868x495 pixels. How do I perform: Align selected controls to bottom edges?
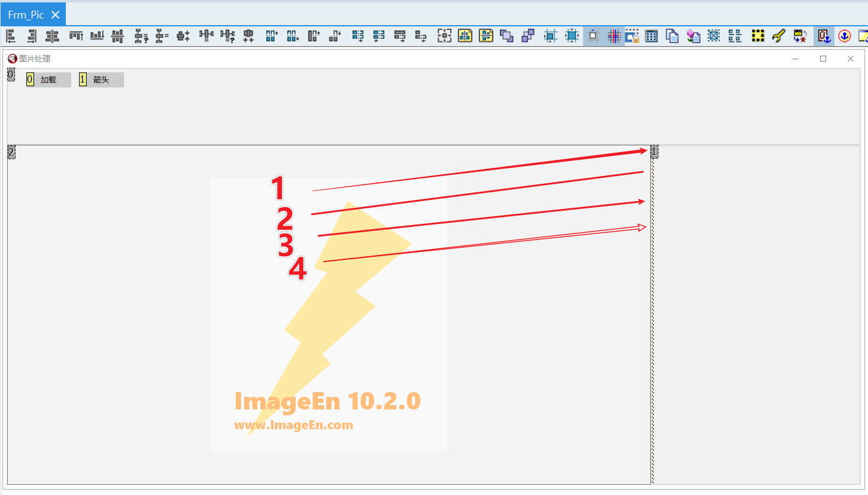(x=97, y=37)
